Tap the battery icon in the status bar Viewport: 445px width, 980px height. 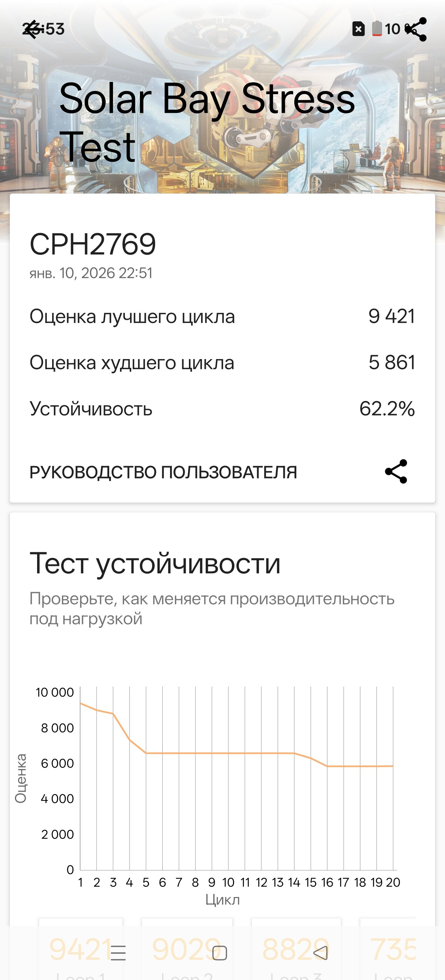[376, 29]
